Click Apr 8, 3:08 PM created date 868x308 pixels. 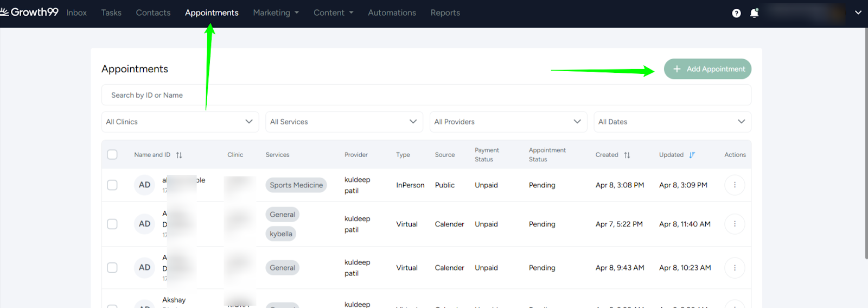(620, 185)
